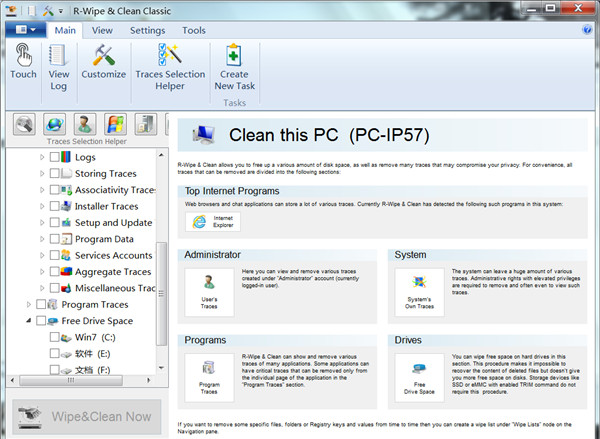Image resolution: width=600 pixels, height=439 pixels.
Task: Click the Touch ribbon icon
Action: [22, 62]
